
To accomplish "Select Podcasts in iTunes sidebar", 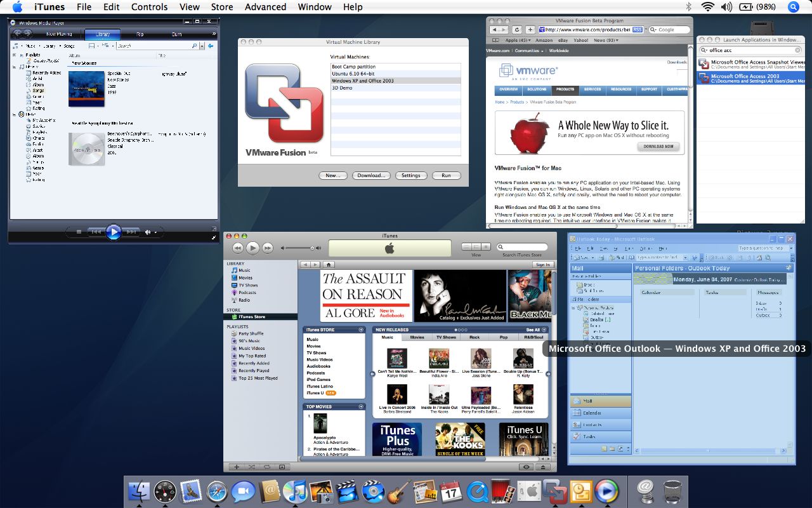I will (247, 293).
